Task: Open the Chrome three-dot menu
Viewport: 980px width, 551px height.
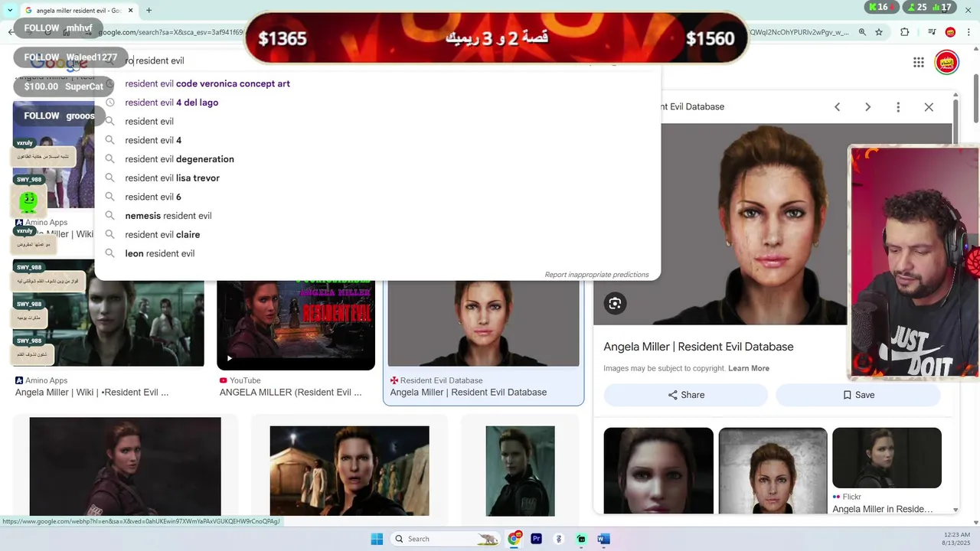Action: coord(969,32)
